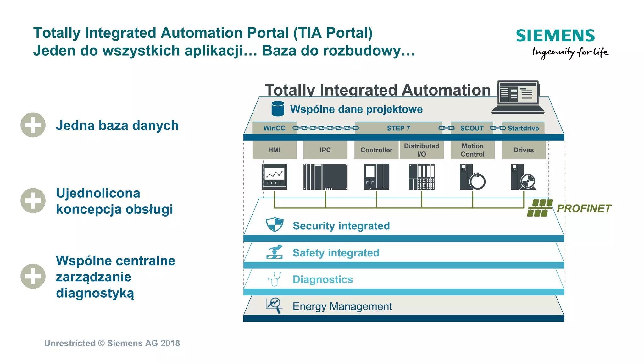This screenshot has width=644, height=363.
Task: Click the chain link between STEP 7 and SCOUT
Action: click(447, 128)
